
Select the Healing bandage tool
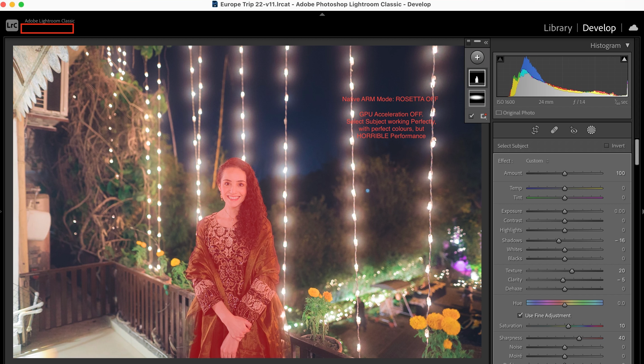554,130
